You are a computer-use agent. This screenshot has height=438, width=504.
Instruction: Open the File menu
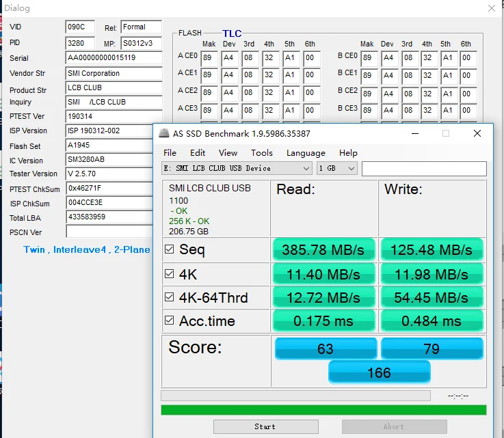coord(170,153)
